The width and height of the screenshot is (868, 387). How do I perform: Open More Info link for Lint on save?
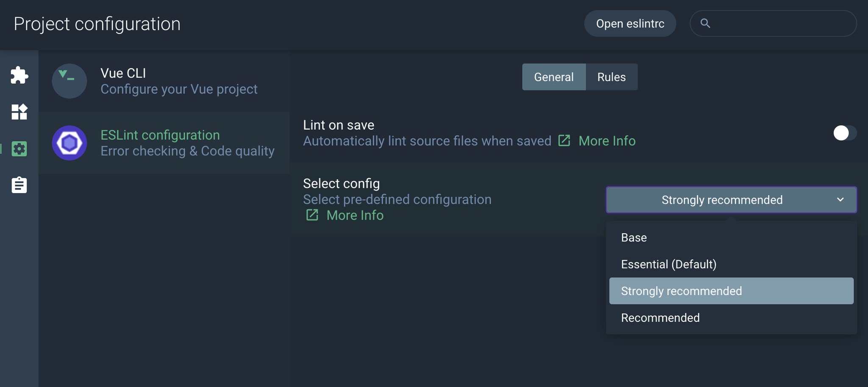click(x=607, y=141)
